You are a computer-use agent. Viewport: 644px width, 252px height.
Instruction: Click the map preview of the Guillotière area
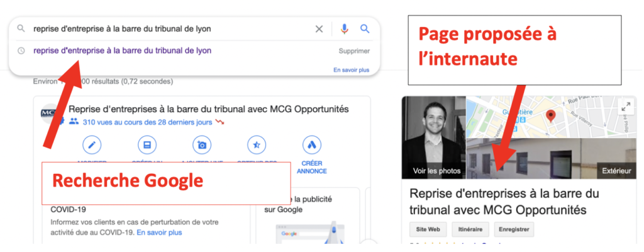(552, 117)
